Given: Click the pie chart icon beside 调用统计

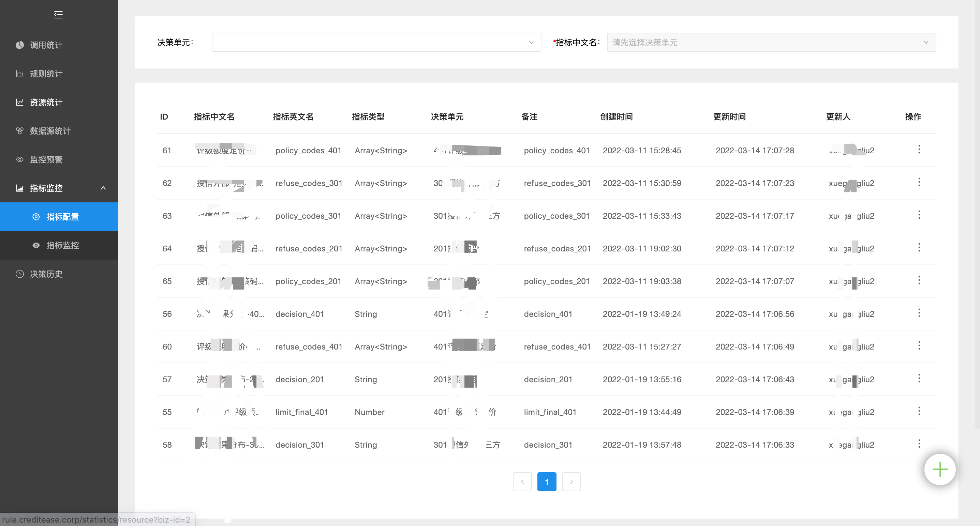Looking at the screenshot, I should [x=20, y=45].
